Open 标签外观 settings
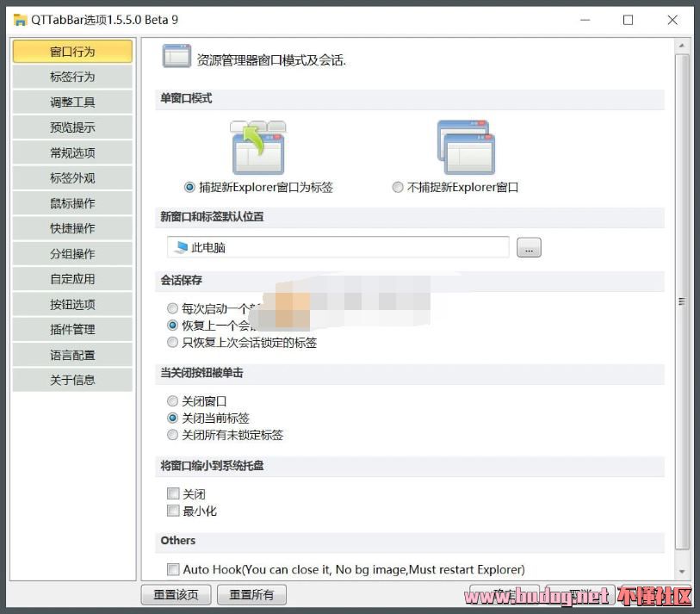The width and height of the screenshot is (700, 614). [x=72, y=177]
